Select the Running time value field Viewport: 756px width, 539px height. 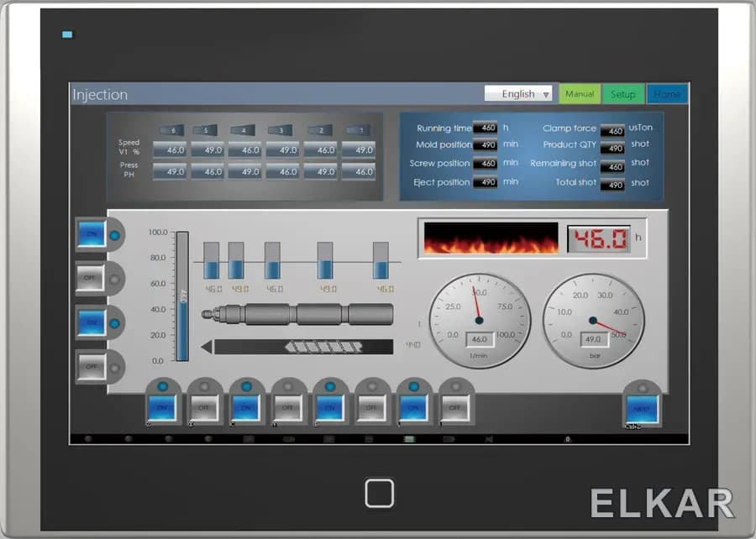[x=485, y=128]
